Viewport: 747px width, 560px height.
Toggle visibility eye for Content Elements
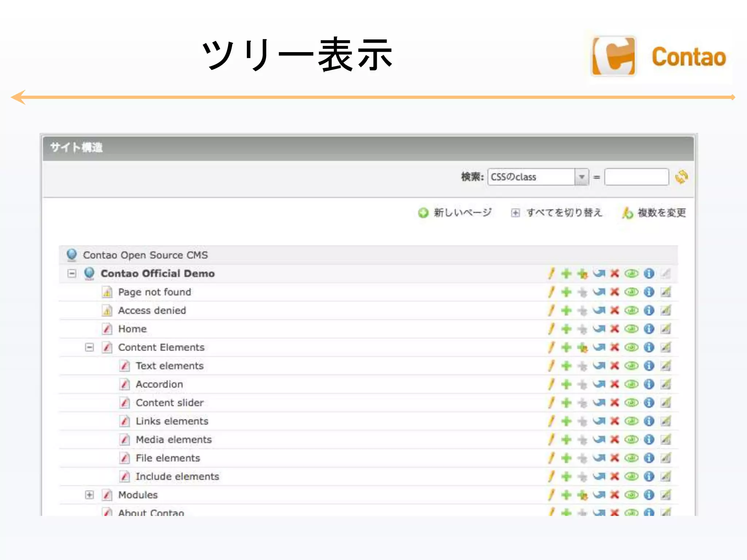point(631,347)
